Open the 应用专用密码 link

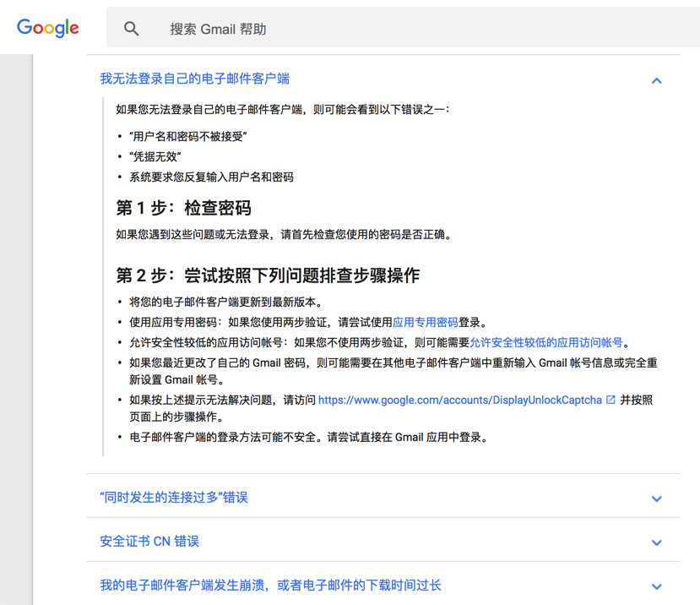tap(426, 322)
